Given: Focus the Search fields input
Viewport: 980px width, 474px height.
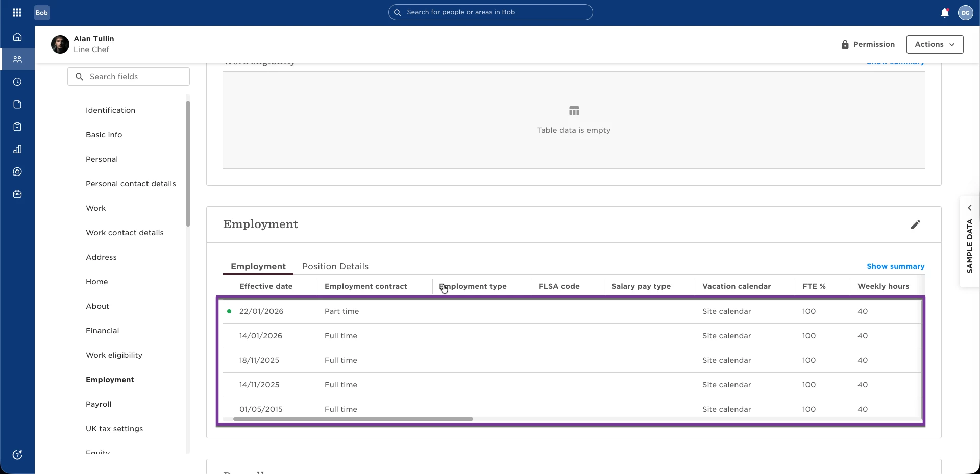Looking at the screenshot, I should coord(129,77).
